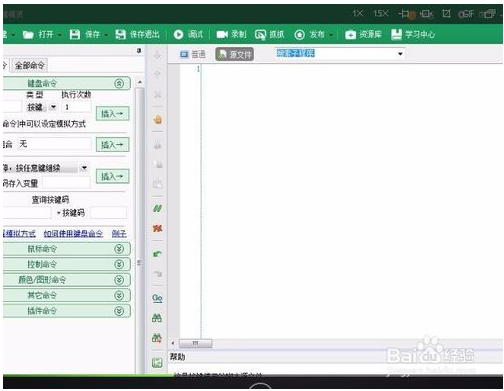Click the command panel scroll-up arrow

140,82
